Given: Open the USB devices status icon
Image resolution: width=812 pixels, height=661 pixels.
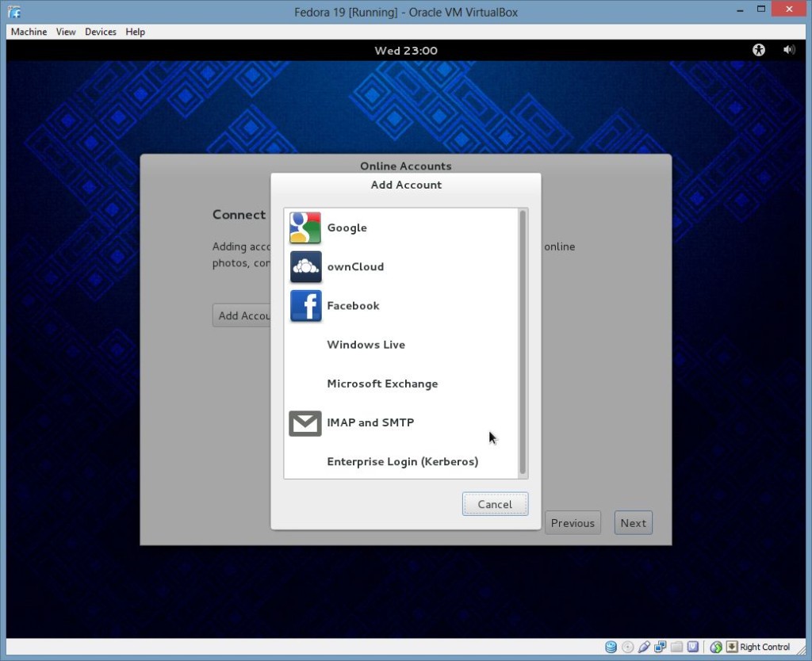Looking at the screenshot, I should [x=644, y=647].
